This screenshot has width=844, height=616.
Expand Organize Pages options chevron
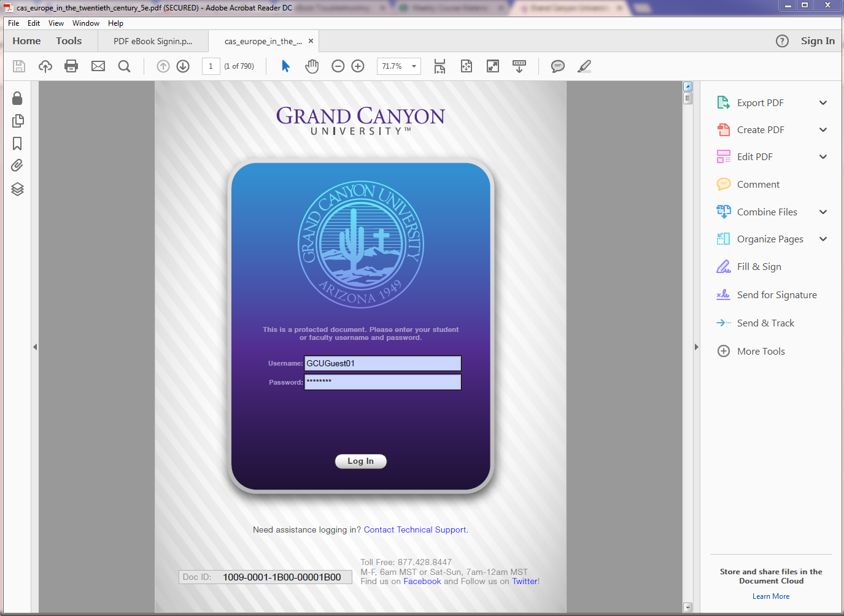click(823, 239)
